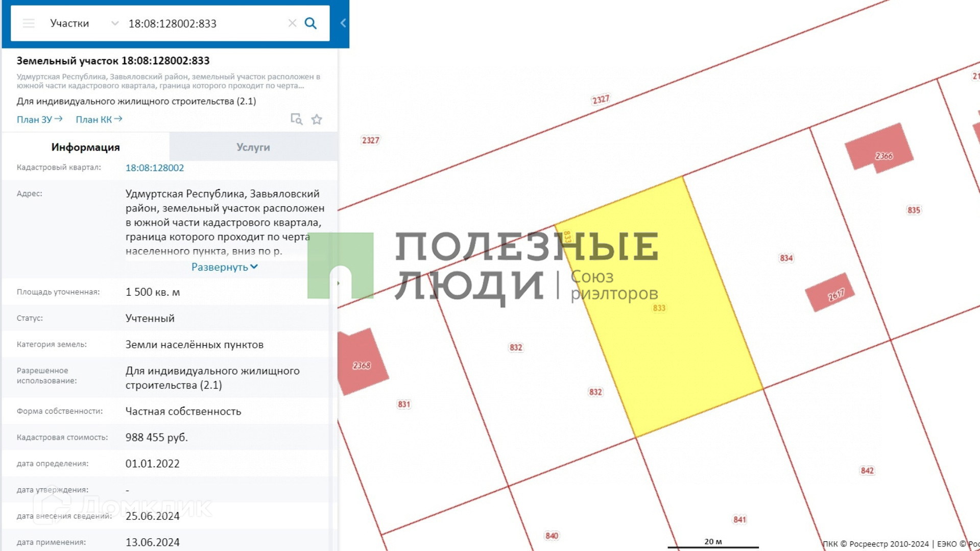The height and width of the screenshot is (551, 980).
Task: Click parcel label 841 on map
Action: pyautogui.click(x=739, y=520)
